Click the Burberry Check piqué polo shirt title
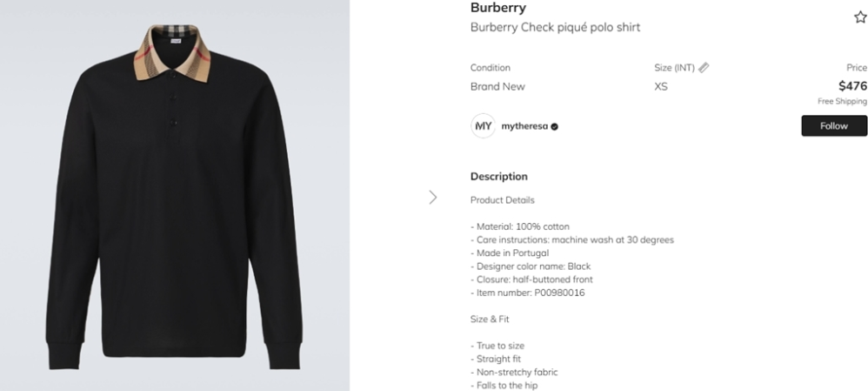The height and width of the screenshot is (391, 868). click(x=555, y=27)
